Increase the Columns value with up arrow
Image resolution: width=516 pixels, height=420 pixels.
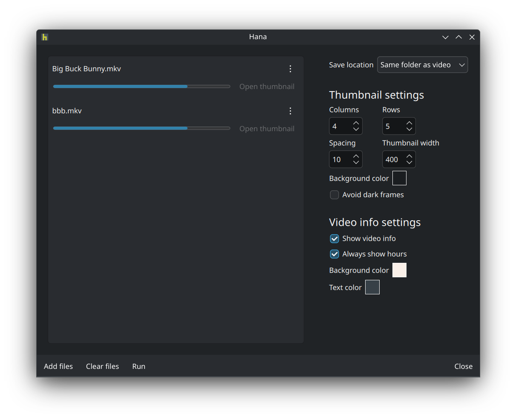click(356, 123)
